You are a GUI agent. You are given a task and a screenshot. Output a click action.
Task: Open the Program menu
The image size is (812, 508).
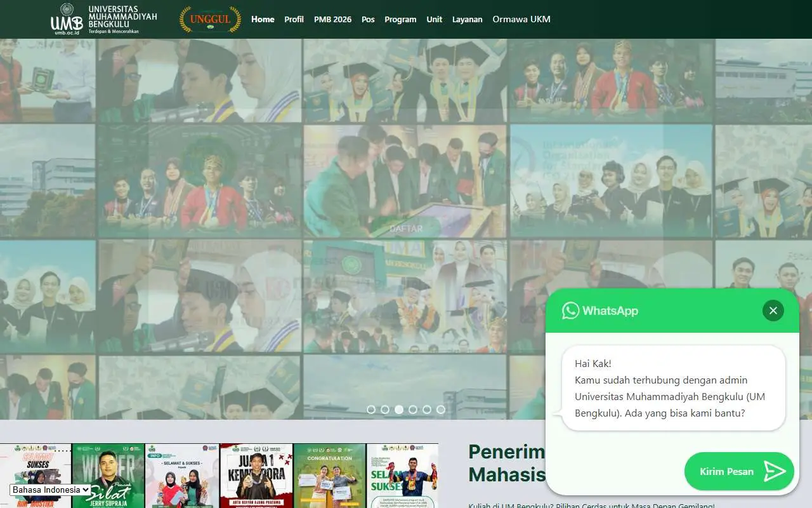pos(400,19)
